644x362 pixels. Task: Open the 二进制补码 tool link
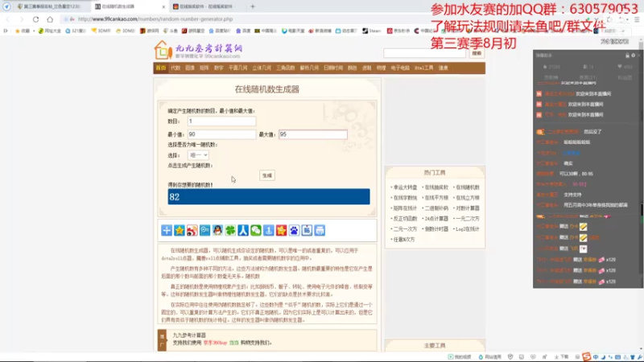point(436,208)
